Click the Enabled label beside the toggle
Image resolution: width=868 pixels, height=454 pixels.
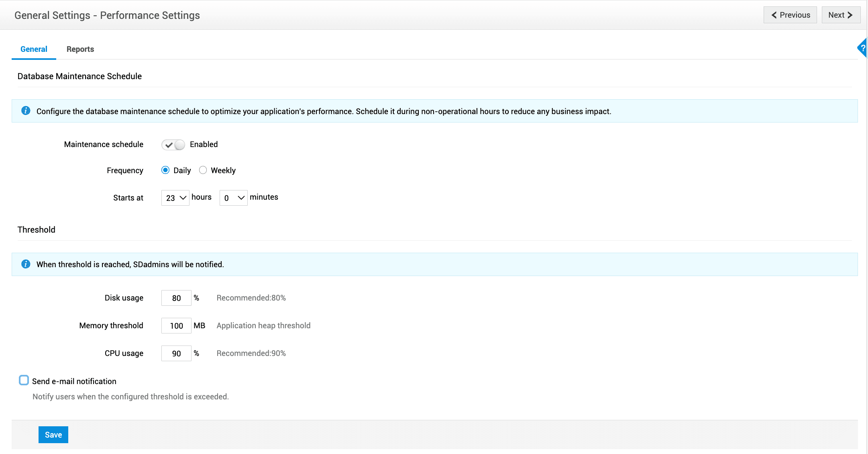204,144
